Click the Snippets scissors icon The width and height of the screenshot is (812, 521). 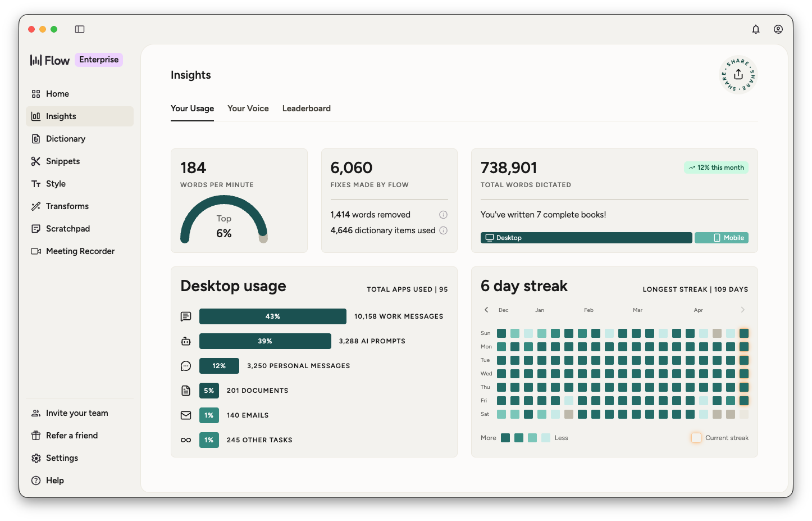(36, 161)
